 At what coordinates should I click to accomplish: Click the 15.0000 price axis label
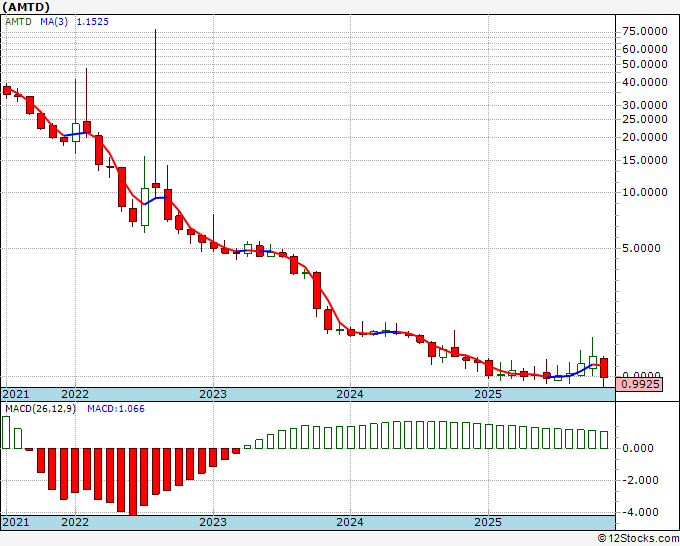pyautogui.click(x=644, y=160)
